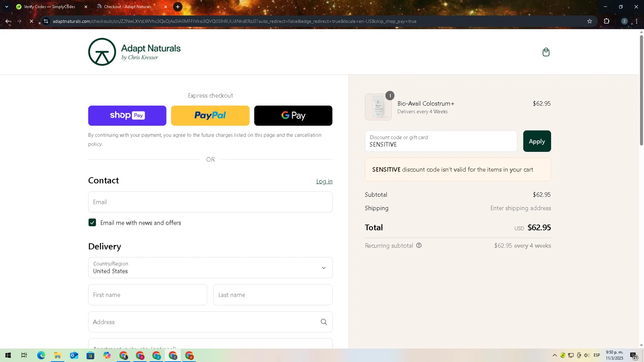Open the Chrome profile avatar

[x=624, y=21]
